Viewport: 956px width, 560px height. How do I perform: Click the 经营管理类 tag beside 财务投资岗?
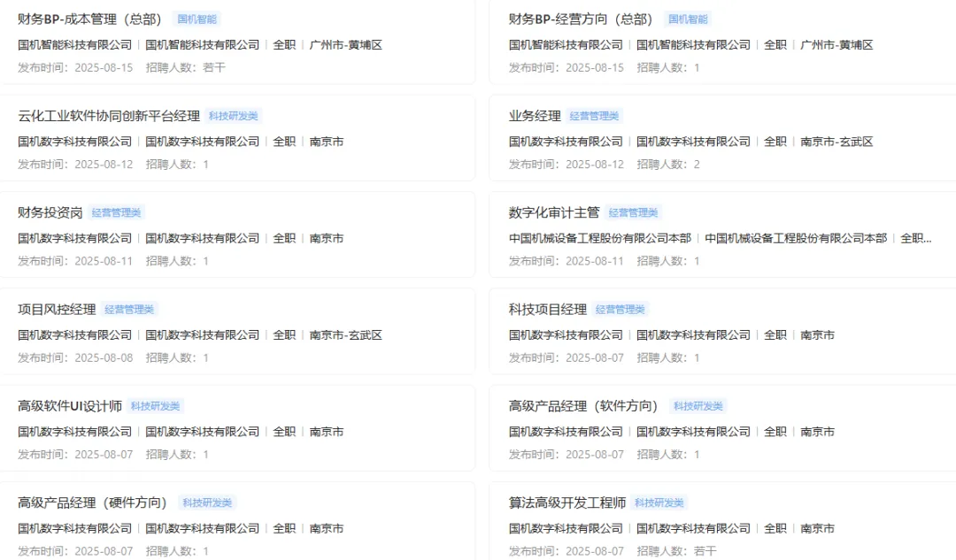[116, 212]
